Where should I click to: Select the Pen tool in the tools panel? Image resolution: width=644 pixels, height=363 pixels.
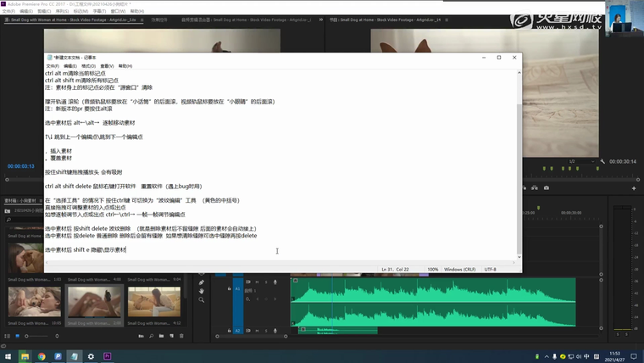pyautogui.click(x=202, y=282)
